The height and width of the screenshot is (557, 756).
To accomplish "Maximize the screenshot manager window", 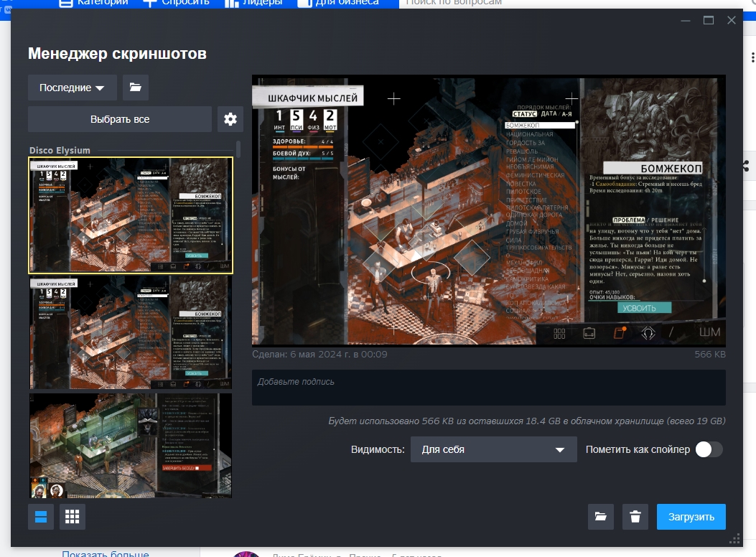I will (x=709, y=20).
